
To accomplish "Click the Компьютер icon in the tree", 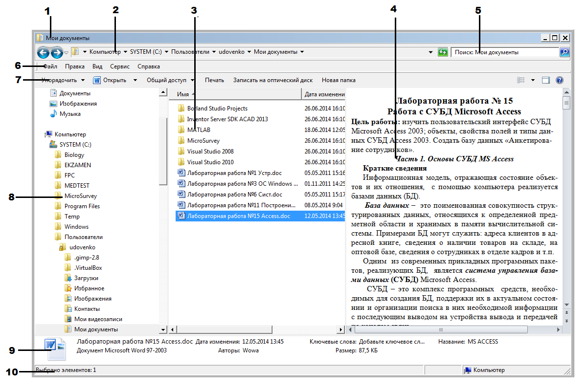I will (x=49, y=134).
